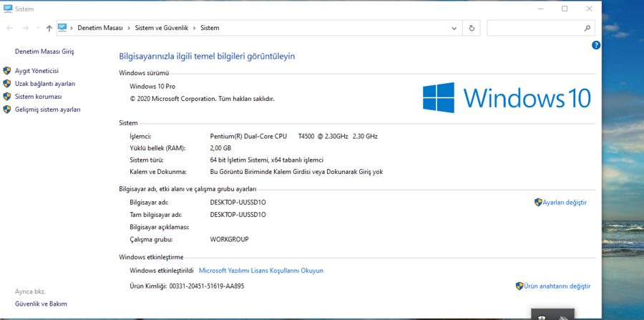Viewport: 644px width, 320px height.
Task: Maximize the Sistem window
Action: coord(565,8)
